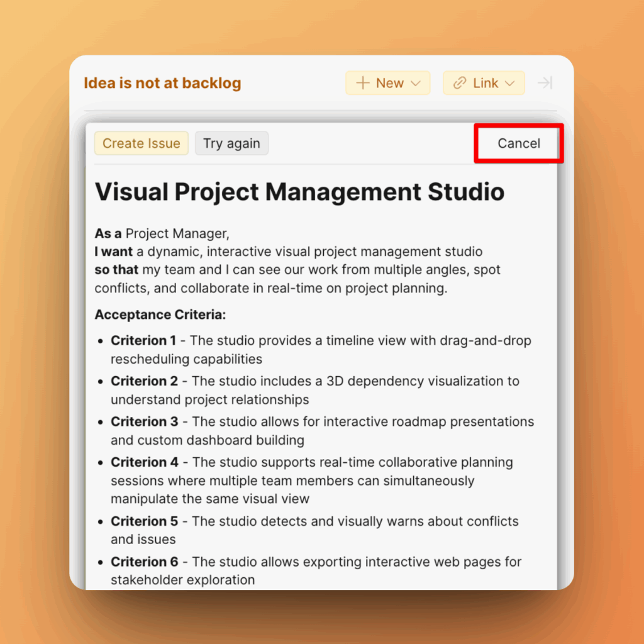Click the 'so that' benefit sentence
644x644 pixels.
click(297, 279)
